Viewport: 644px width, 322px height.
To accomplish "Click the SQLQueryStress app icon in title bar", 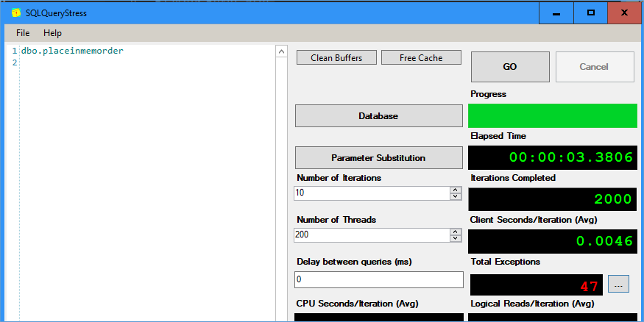I will pyautogui.click(x=16, y=13).
